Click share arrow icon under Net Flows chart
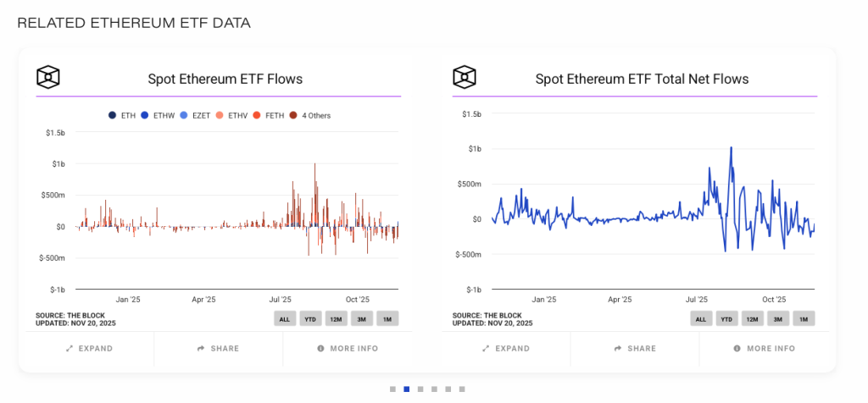Screen dimensions: 868x403 pyautogui.click(x=617, y=349)
